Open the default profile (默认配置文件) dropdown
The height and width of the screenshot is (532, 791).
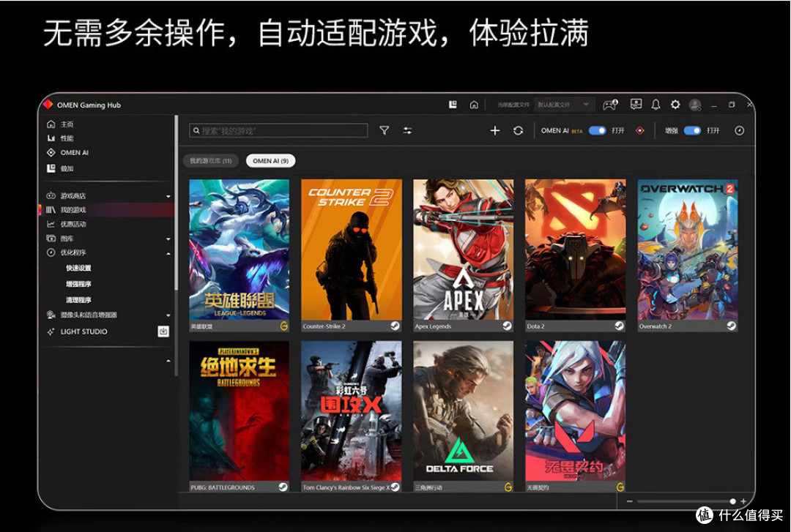pyautogui.click(x=564, y=105)
